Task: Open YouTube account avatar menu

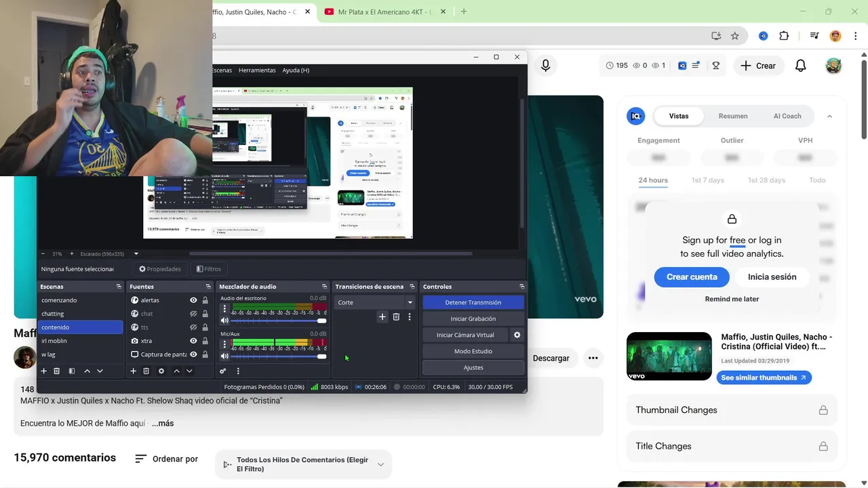Action: [833, 66]
